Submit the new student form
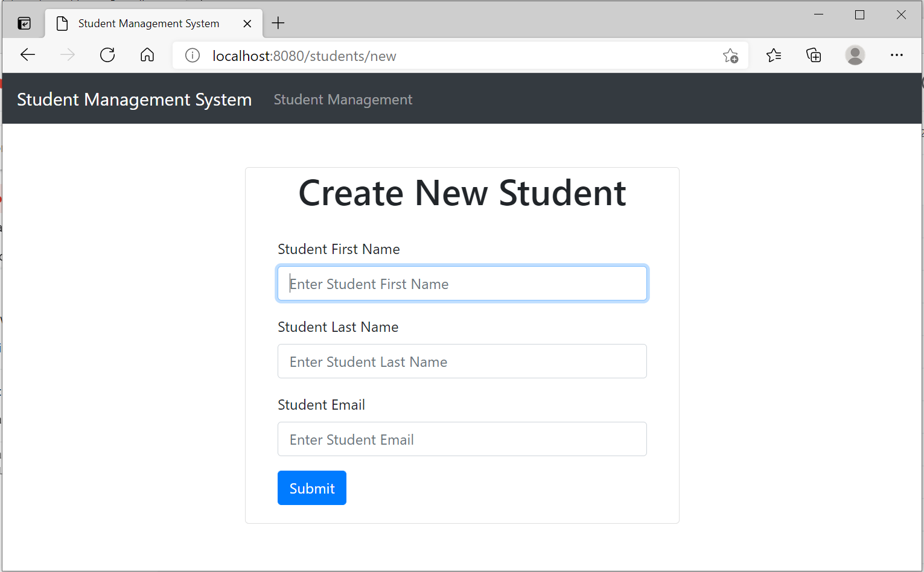Screen dimensions: 924x572 click(x=312, y=488)
